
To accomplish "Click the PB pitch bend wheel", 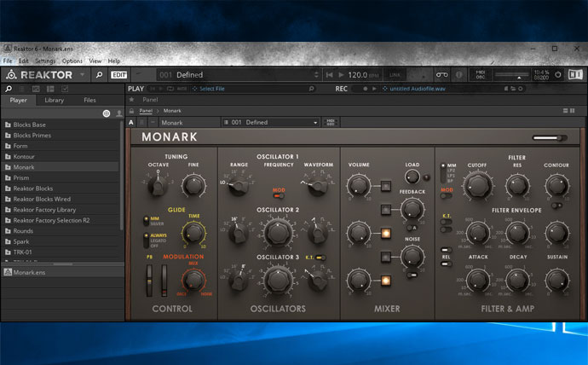I will [x=149, y=281].
